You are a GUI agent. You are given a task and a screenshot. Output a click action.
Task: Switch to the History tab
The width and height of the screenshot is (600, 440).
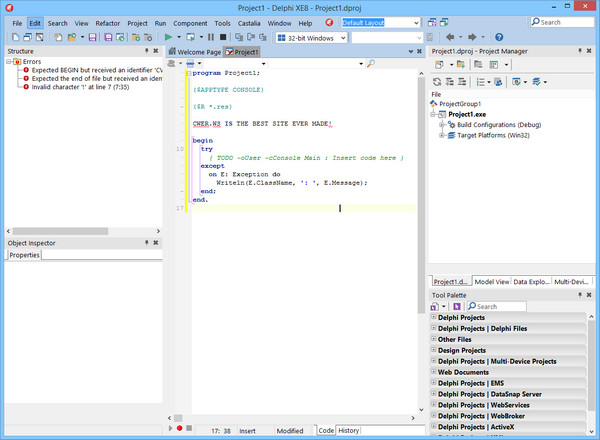tap(348, 430)
